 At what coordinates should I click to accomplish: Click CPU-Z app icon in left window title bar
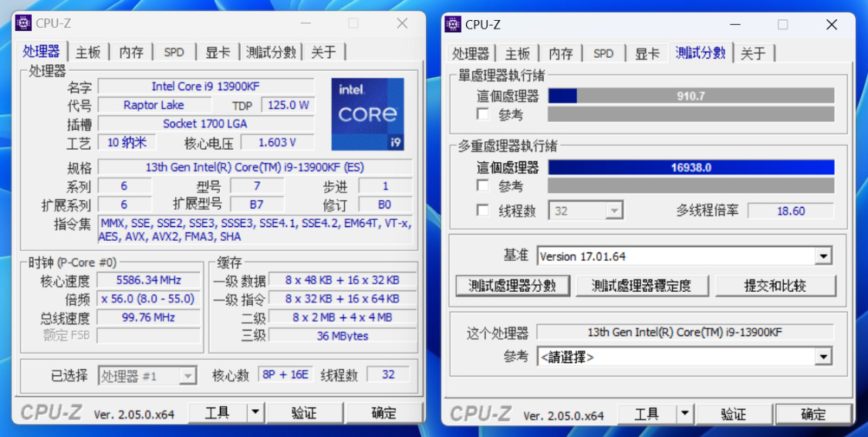[x=23, y=23]
